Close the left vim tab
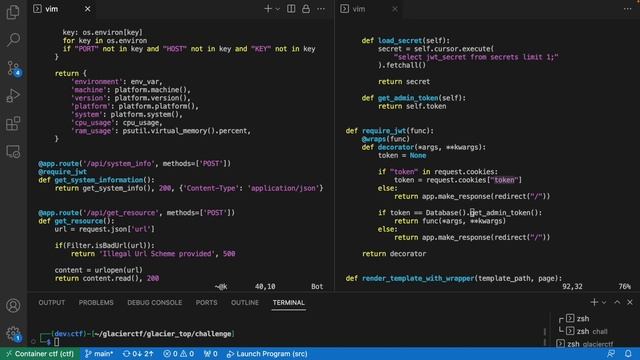This screenshot has height=360, width=640. pos(87,9)
